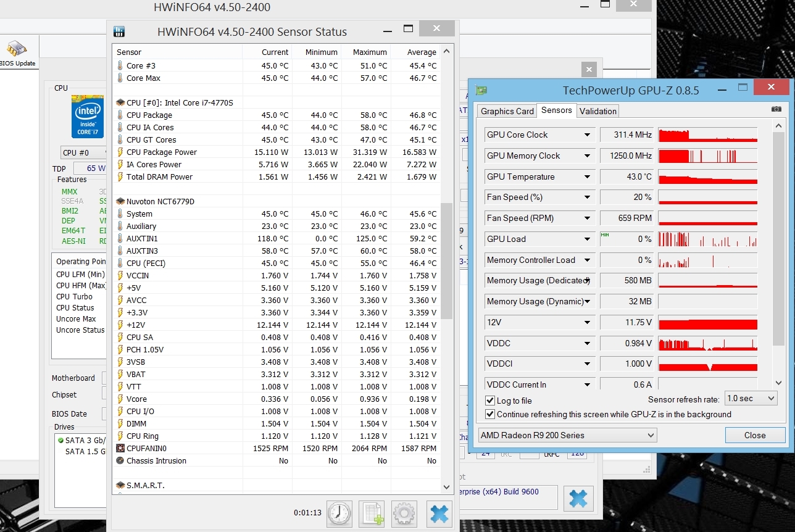
Task: Select the CPU Turbo operating point row
Action: (x=74, y=297)
